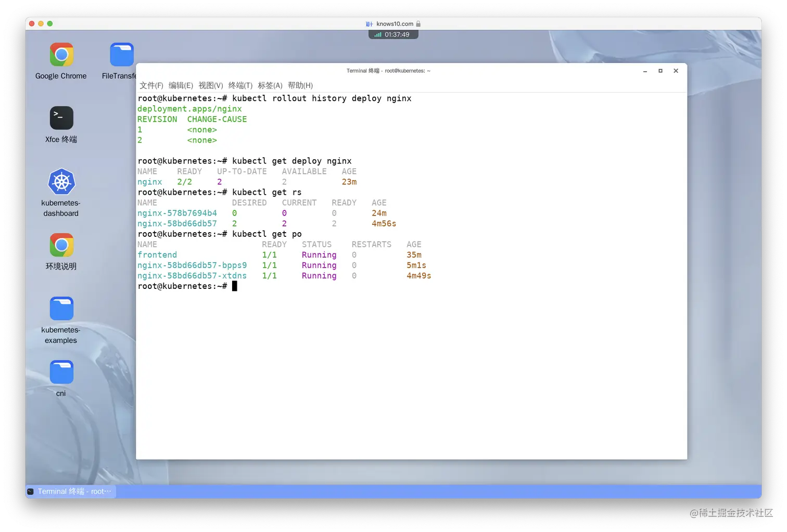Screen dimensions: 787x532
Task: Click <none> in the revision 2 row
Action: 202,140
